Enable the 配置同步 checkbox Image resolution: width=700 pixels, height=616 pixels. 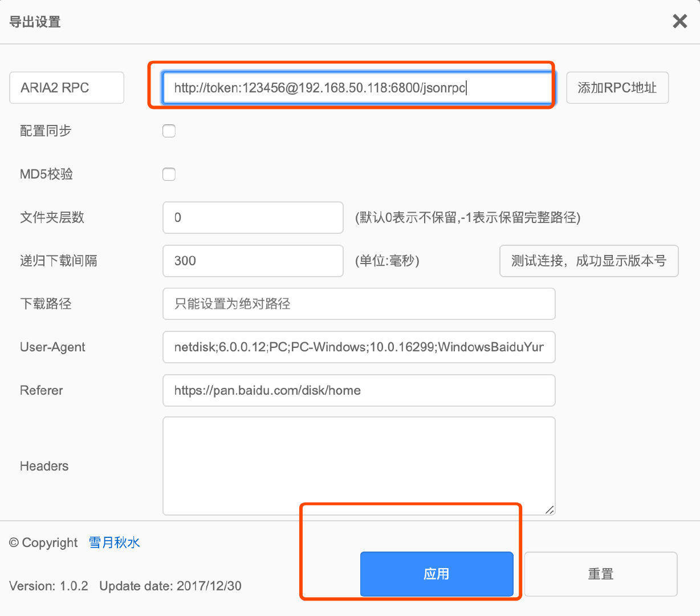[169, 131]
